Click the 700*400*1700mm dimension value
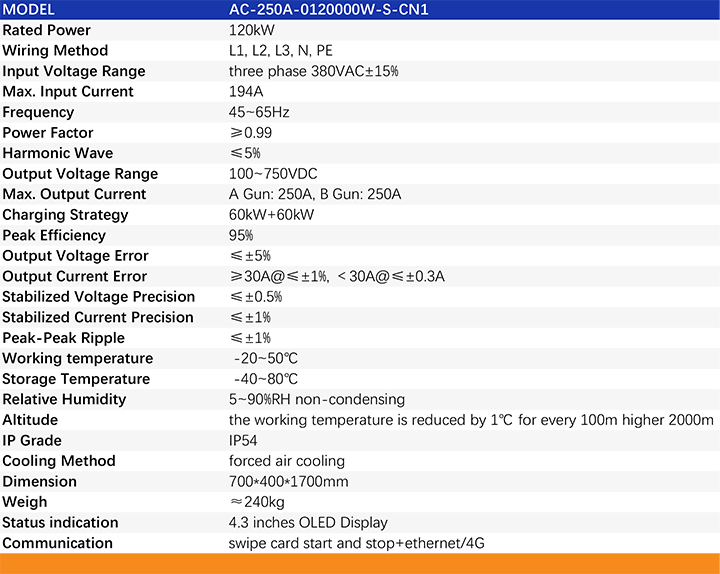Image resolution: width=720 pixels, height=574 pixels. pos(288,481)
